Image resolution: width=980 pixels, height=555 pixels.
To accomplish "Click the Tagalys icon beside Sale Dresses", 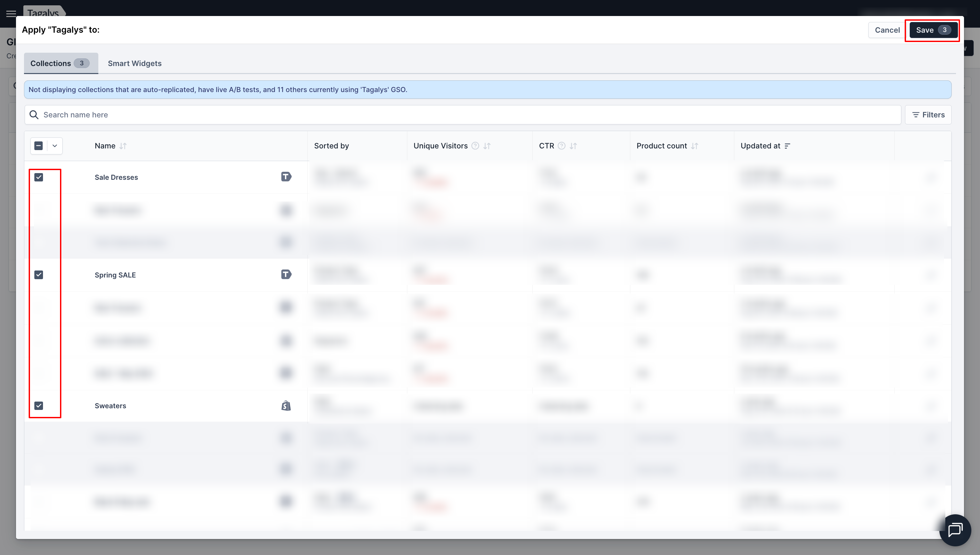I will click(286, 177).
